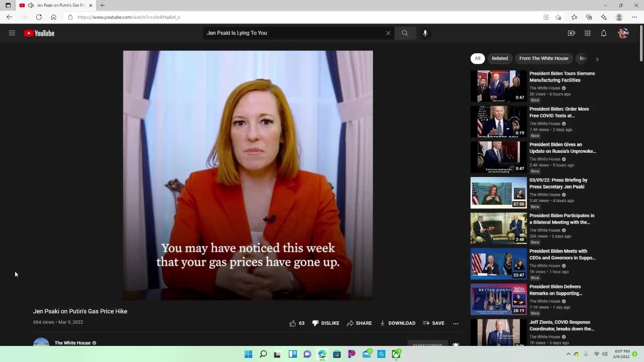
Task: Open Remarks on Supporting video thumbnail
Action: coord(499,299)
